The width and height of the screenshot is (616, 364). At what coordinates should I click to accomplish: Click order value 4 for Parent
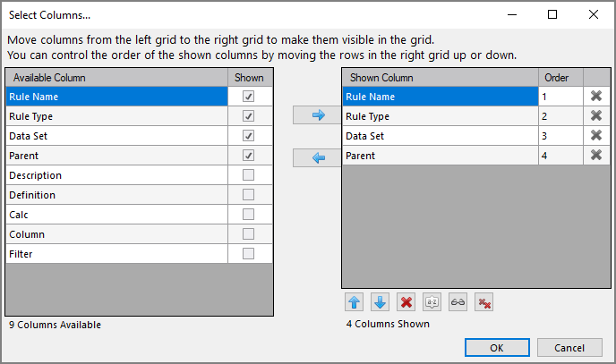click(x=560, y=156)
